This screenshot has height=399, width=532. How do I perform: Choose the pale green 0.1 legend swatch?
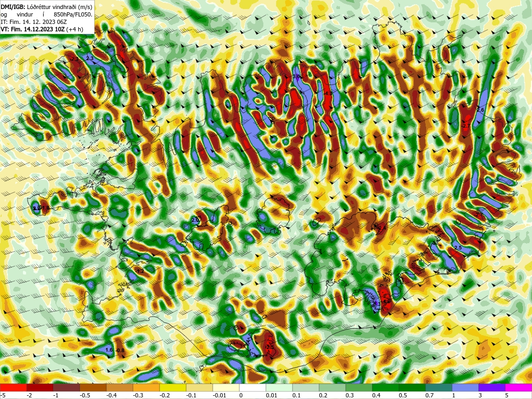306,387
